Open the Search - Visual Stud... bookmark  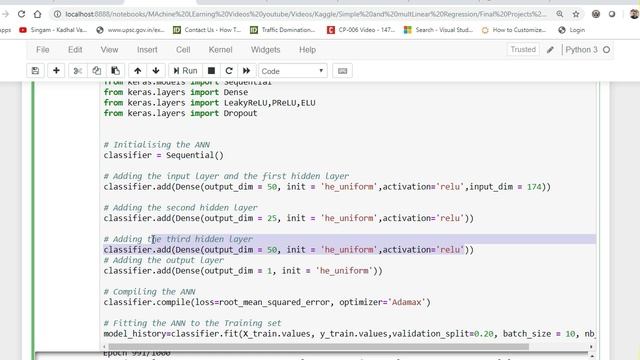pos(438,30)
